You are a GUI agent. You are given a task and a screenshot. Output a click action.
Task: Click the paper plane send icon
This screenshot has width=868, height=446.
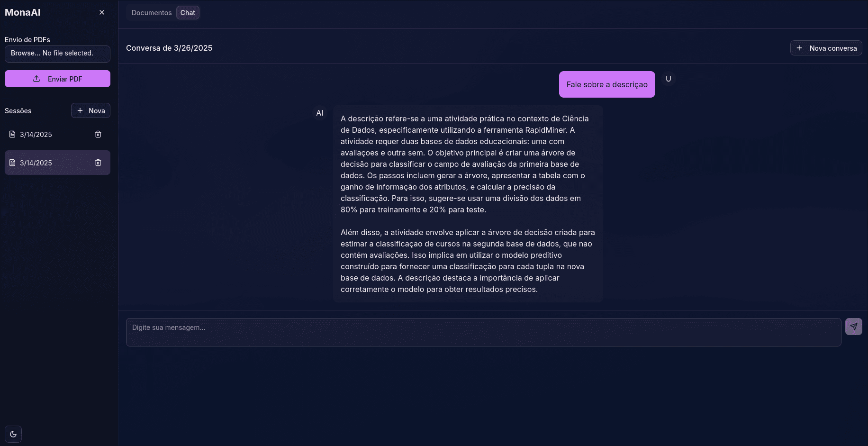(x=853, y=327)
